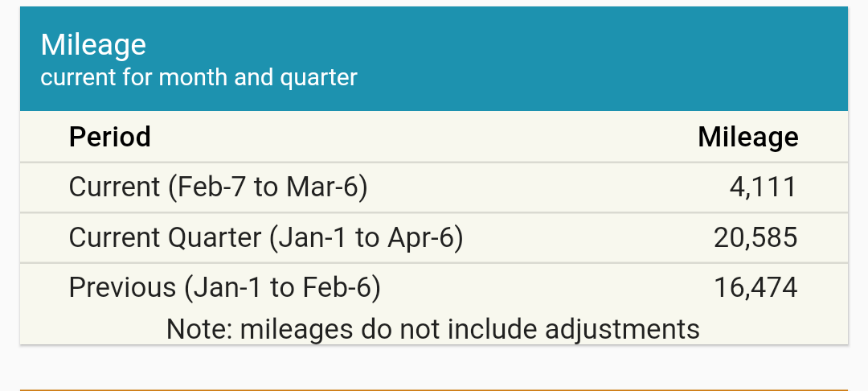Click empty right side of teal header bar

pos(643,59)
